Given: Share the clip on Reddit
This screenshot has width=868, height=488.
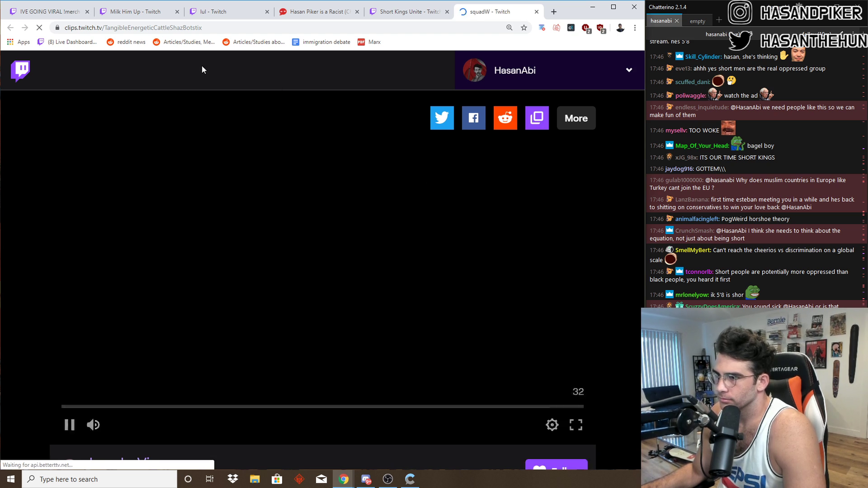Looking at the screenshot, I should 505,118.
